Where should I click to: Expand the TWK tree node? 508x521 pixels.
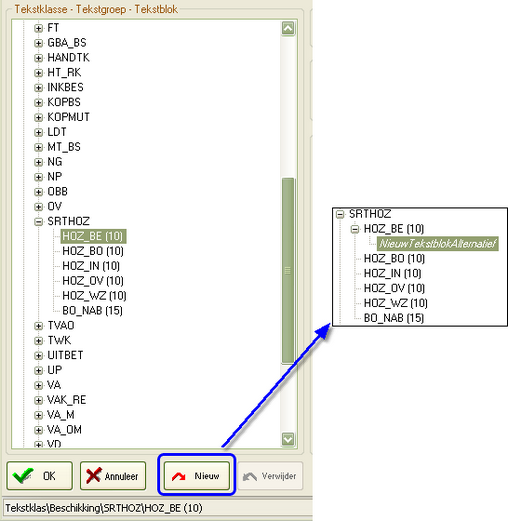38,341
